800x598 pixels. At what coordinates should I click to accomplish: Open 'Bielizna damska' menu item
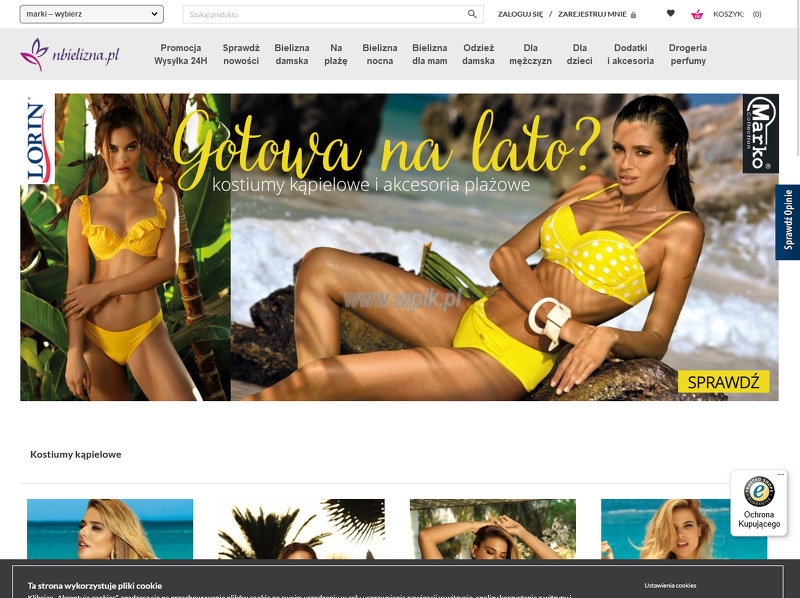[292, 54]
